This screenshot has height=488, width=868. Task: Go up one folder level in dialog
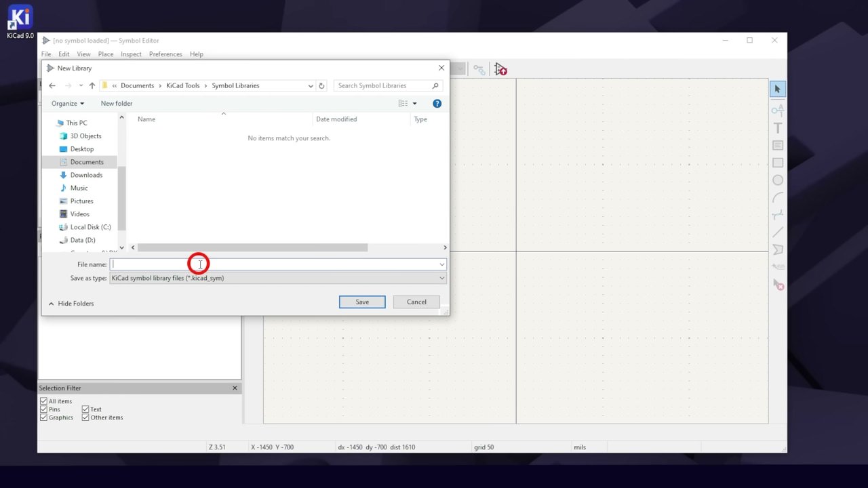point(92,85)
